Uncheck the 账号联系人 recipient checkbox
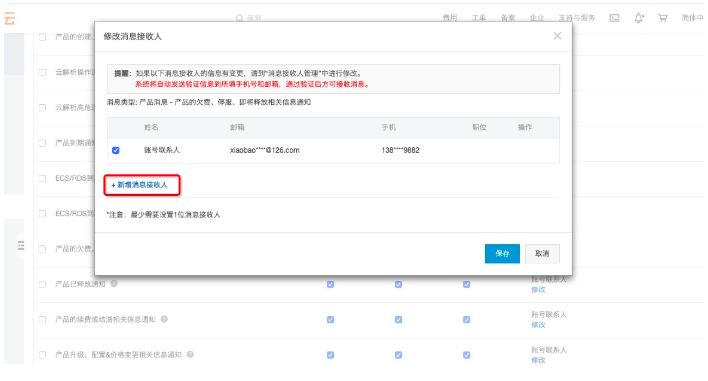This screenshot has height=381, width=708. tap(116, 150)
